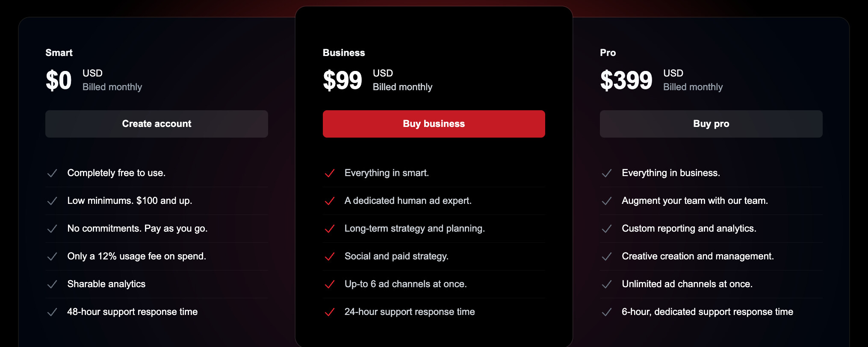Click checkmark beside Unlimited ad channels at once

click(x=606, y=284)
